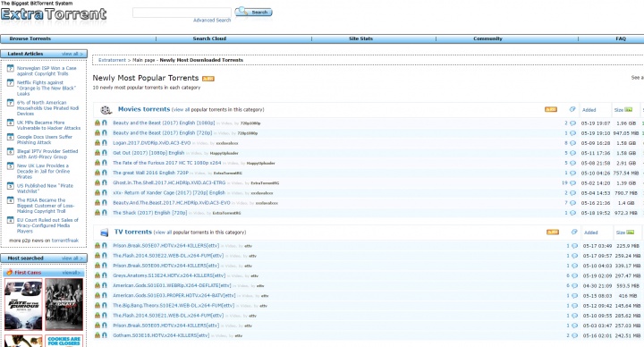
Task: View all Latest Articles
Action: coord(72,54)
